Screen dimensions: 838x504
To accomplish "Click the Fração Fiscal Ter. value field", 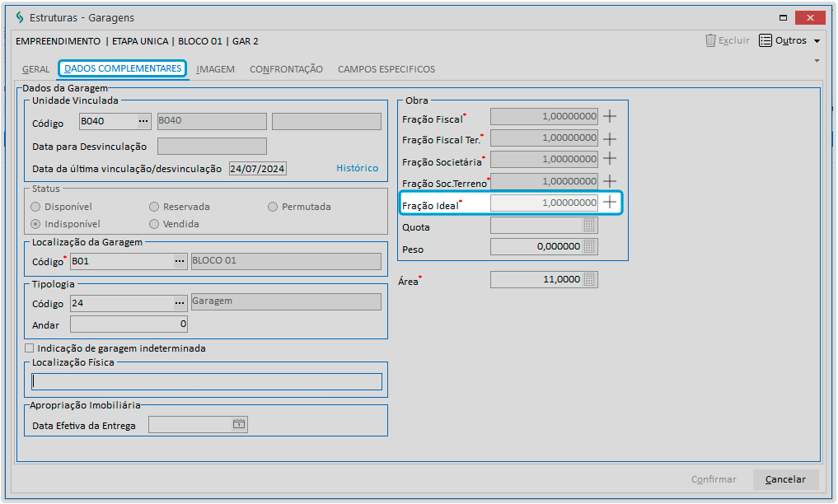I will point(544,138).
